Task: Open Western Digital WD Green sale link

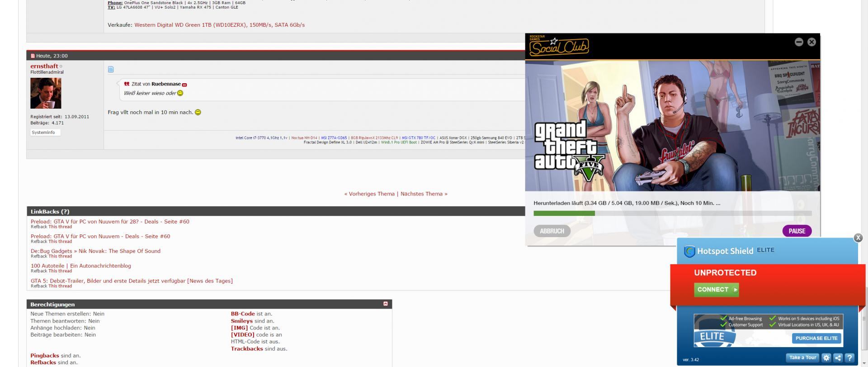Action: [219, 25]
